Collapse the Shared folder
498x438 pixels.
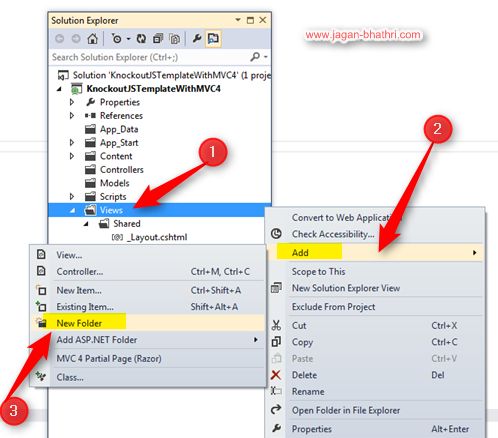(86, 224)
